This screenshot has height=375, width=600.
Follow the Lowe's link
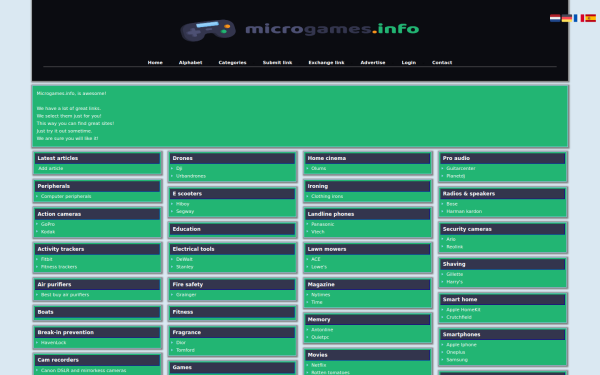click(319, 267)
